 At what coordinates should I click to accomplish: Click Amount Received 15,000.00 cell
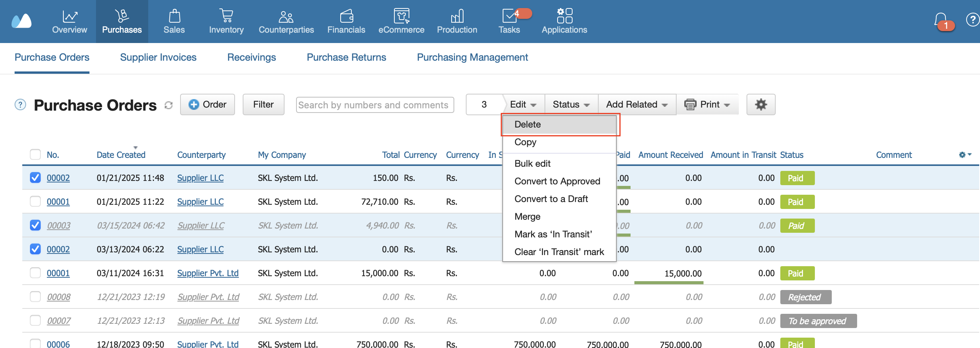point(683,273)
